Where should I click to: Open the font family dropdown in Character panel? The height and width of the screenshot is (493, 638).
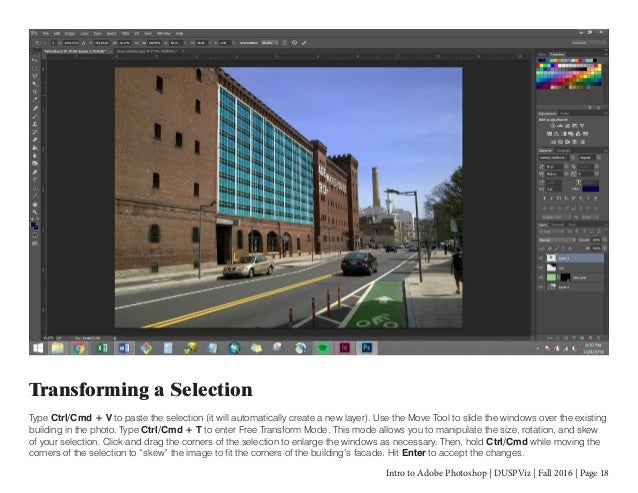(x=556, y=157)
